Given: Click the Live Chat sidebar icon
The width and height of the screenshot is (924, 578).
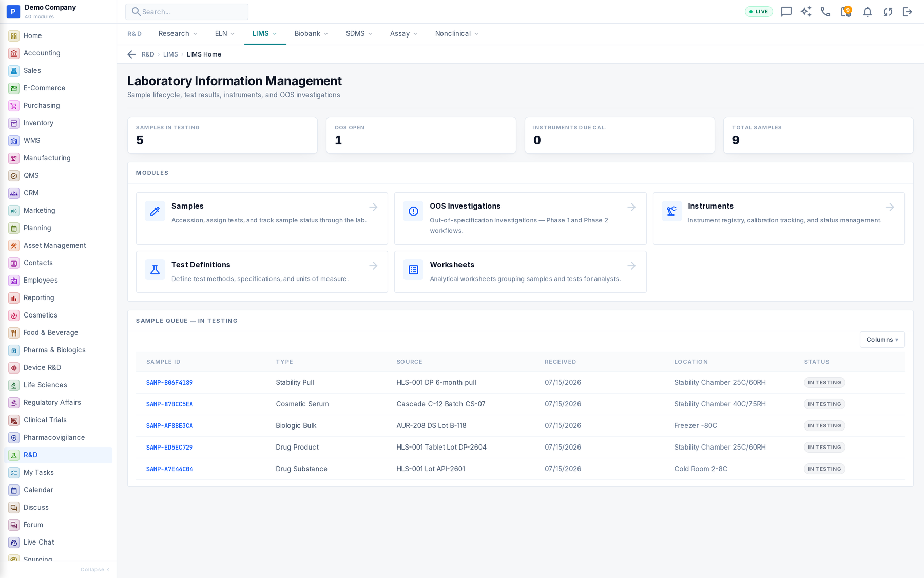Looking at the screenshot, I should (x=14, y=543).
